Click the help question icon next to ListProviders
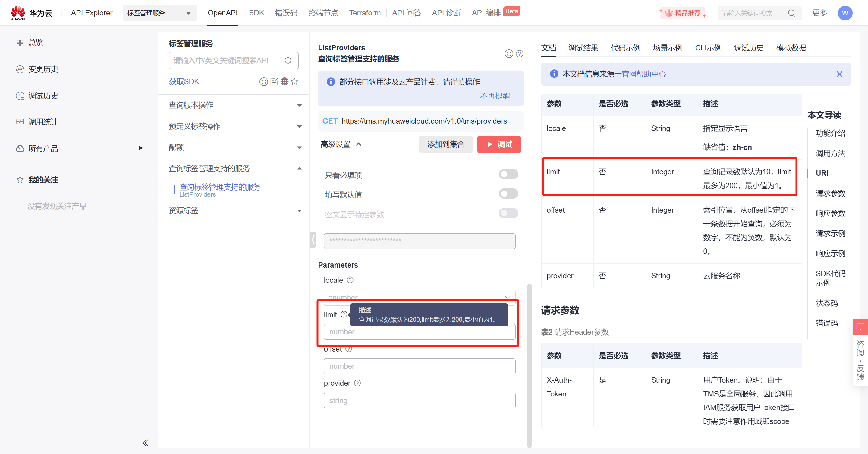 pos(520,54)
